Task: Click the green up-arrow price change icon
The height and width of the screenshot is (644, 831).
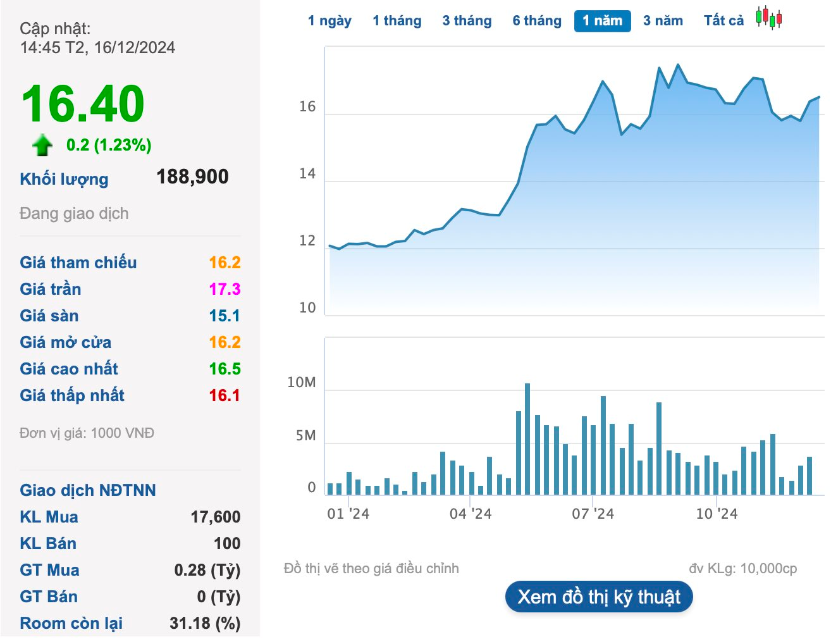Action: 42,146
